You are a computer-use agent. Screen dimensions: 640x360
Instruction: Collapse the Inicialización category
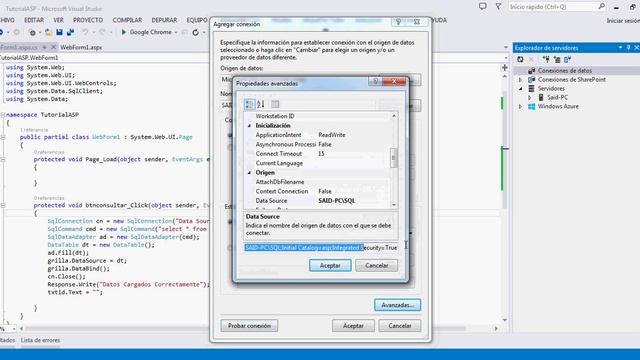249,126
